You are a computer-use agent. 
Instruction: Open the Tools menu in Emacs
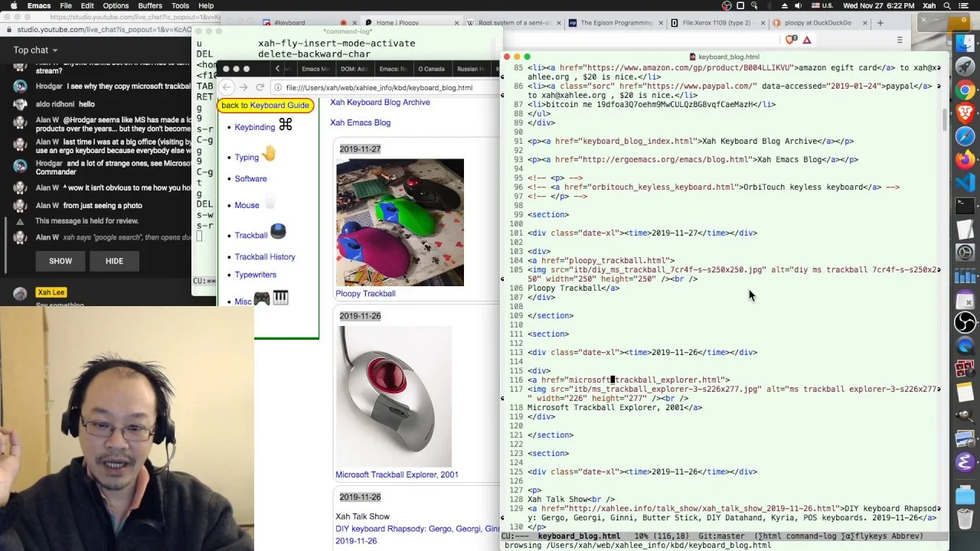(x=180, y=5)
